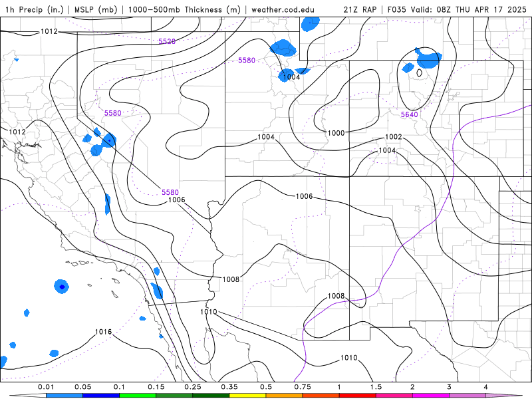
Task: Click the 1004 label overlapping the blue precip area
Action: (x=291, y=77)
